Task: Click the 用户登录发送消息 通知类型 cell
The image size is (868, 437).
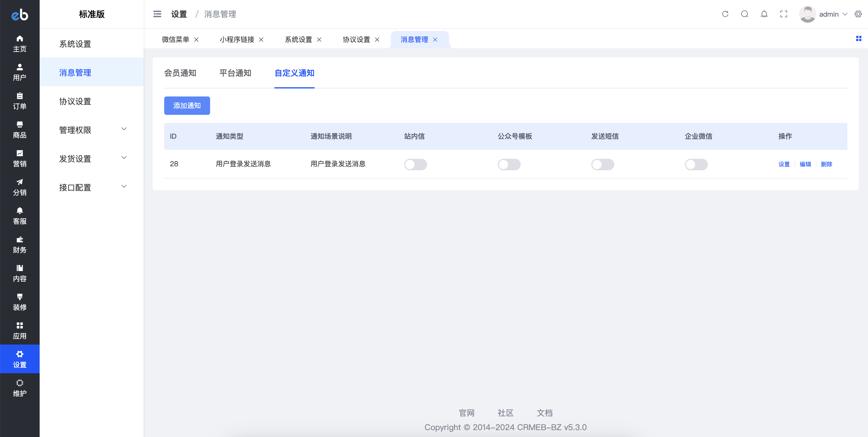Action: coord(243,164)
